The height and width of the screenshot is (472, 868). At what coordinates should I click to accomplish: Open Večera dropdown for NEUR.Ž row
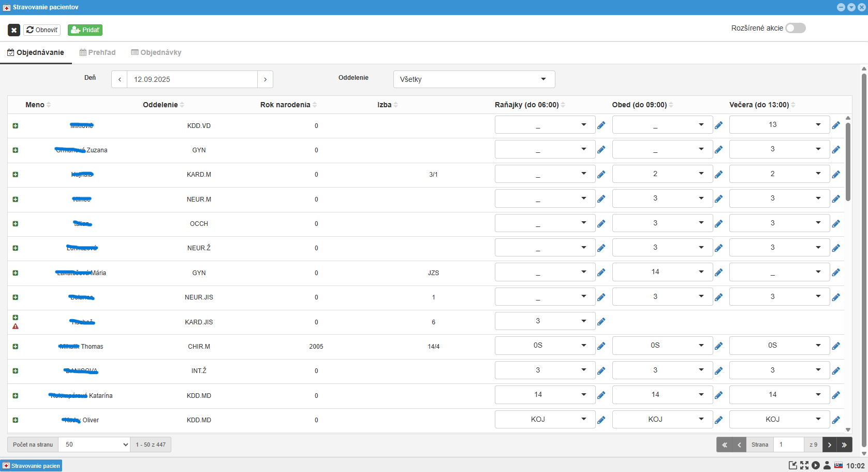(x=779, y=247)
